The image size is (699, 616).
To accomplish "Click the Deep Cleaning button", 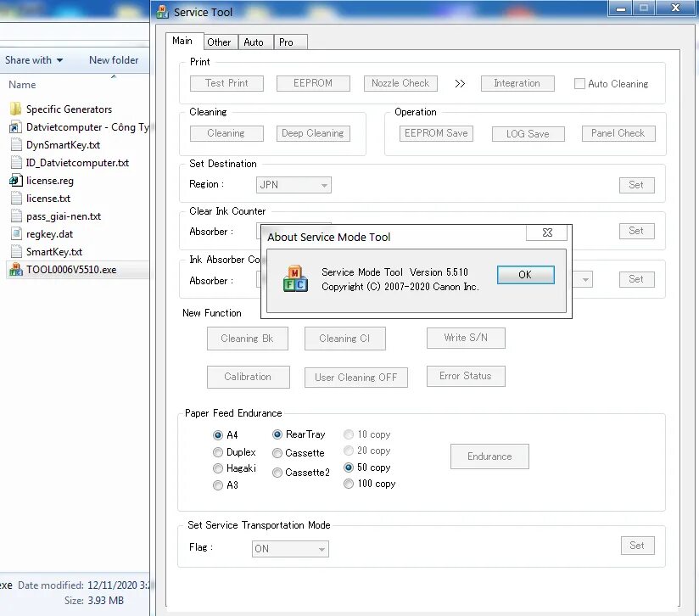I will click(313, 133).
